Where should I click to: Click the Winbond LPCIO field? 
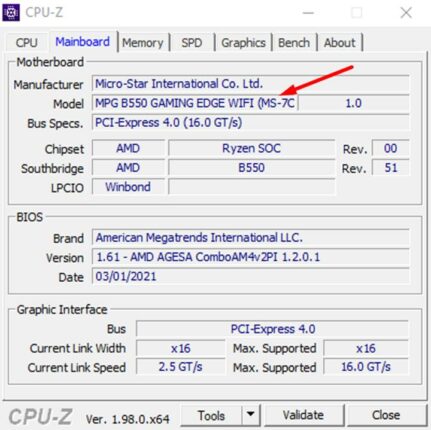click(x=128, y=187)
